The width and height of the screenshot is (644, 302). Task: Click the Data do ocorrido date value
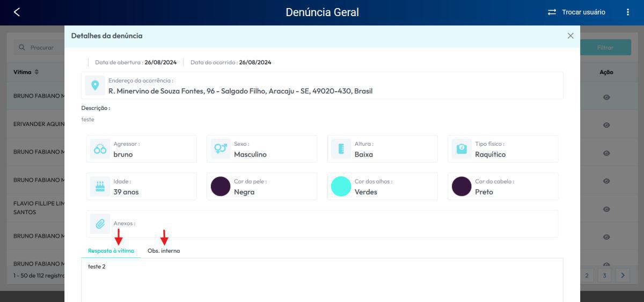pos(255,62)
